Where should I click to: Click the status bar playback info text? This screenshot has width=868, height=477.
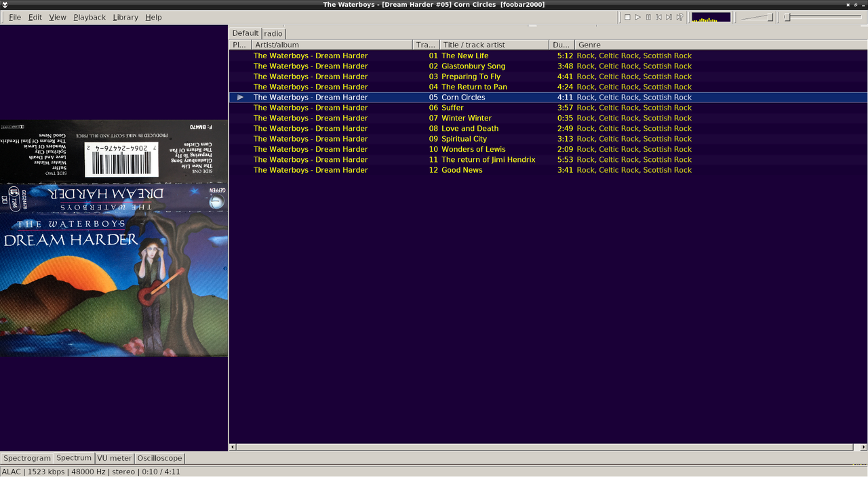pyautogui.click(x=91, y=472)
